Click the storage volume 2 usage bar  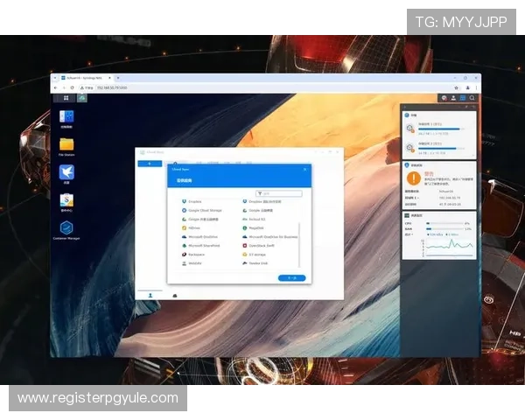441,149
